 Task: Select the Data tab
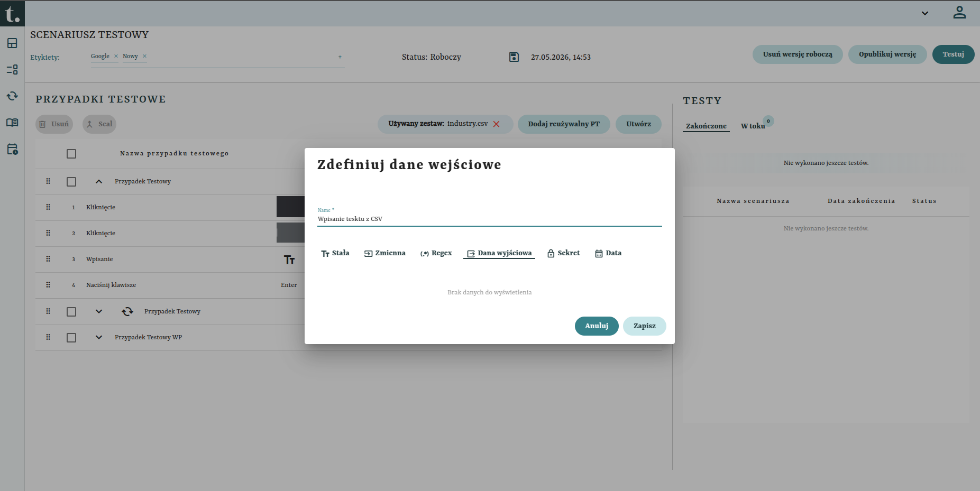tap(608, 253)
